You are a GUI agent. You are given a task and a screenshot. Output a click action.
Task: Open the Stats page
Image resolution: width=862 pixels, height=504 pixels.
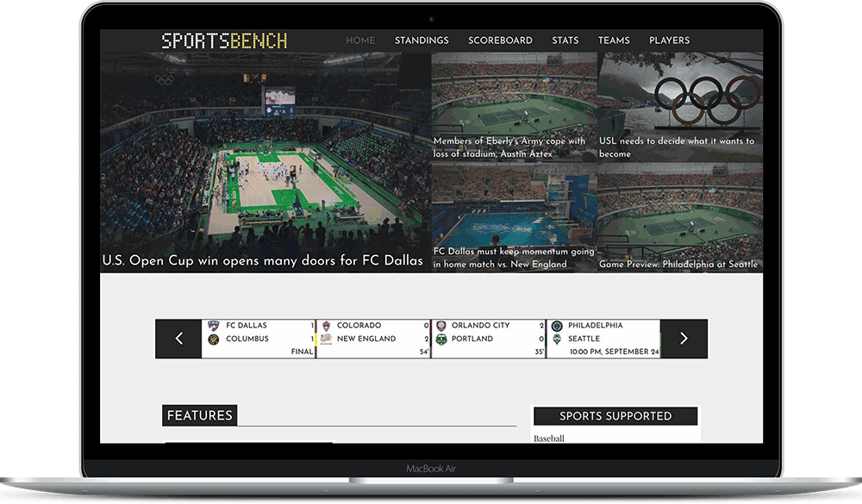pos(565,40)
